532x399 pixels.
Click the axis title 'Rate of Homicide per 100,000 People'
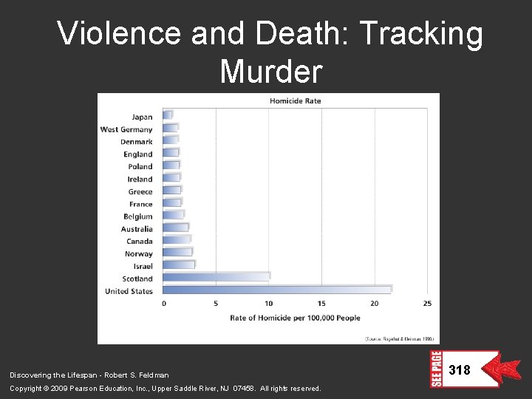(x=295, y=318)
